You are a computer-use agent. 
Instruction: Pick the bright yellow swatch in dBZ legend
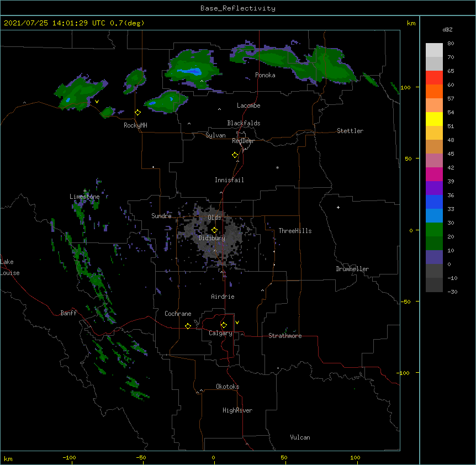point(434,119)
